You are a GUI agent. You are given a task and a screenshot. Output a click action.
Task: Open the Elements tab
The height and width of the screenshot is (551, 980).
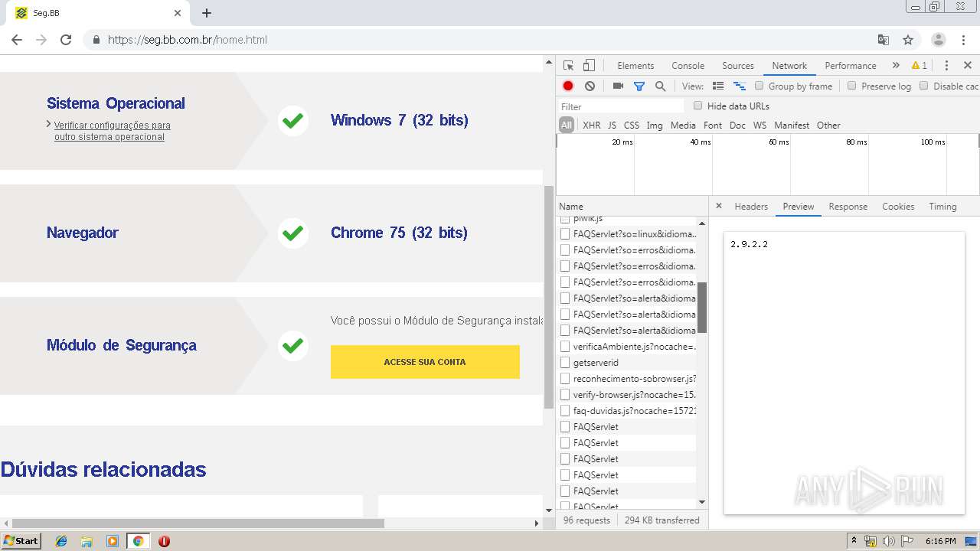tap(635, 66)
